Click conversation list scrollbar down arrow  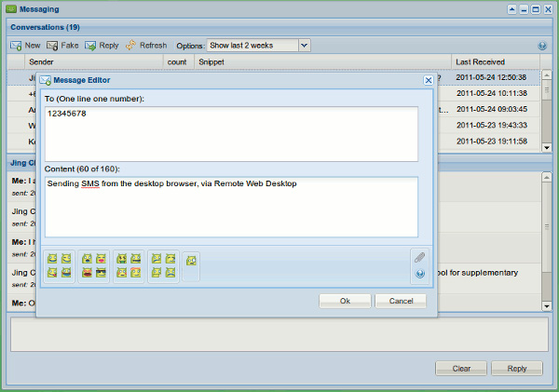click(547, 147)
